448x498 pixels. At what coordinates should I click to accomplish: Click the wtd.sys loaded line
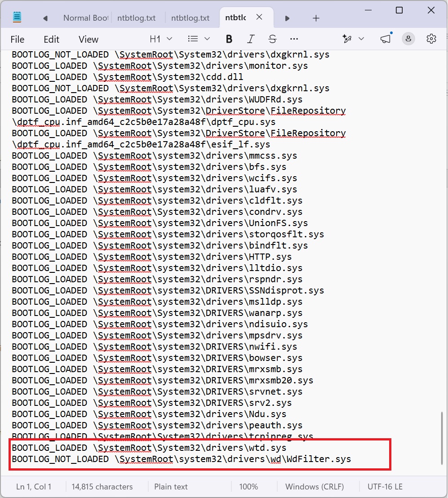(x=149, y=448)
